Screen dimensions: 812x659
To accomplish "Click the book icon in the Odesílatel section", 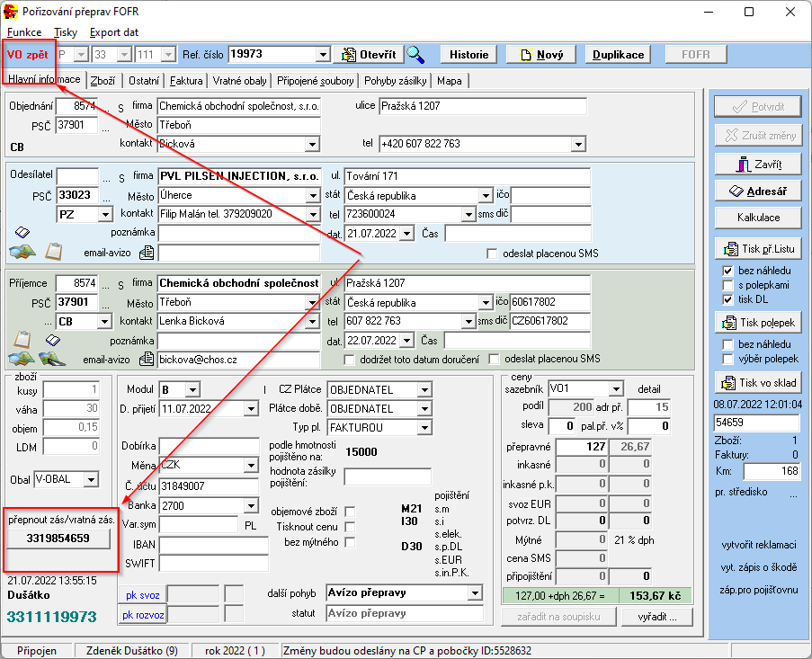I will [x=22, y=232].
